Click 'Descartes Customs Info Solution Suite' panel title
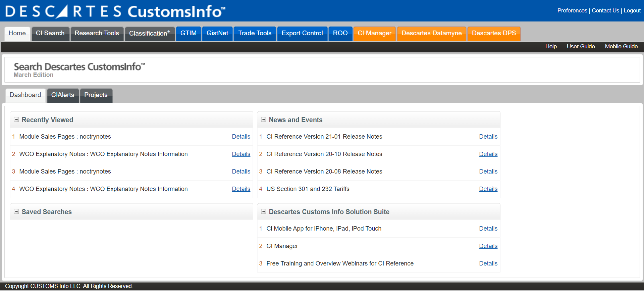Image resolution: width=644 pixels, height=291 pixels. (329, 212)
